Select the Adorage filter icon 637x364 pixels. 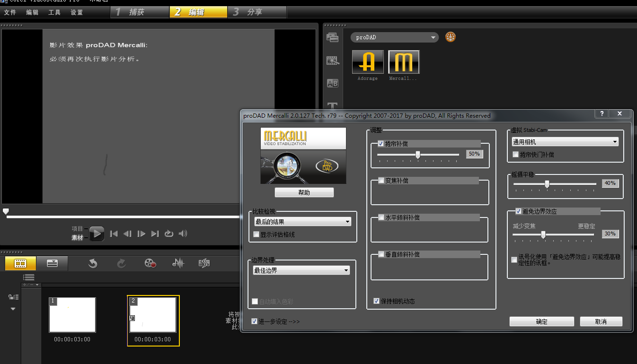(x=367, y=62)
